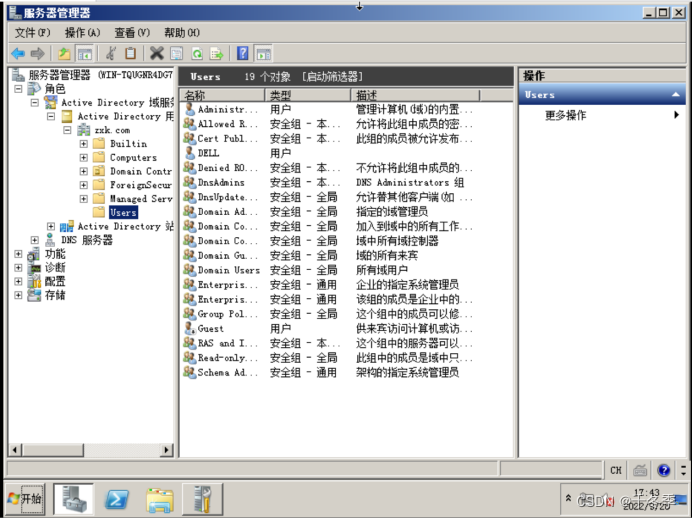692x519 pixels.
Task: Collapse the Active Directory 域服务 node
Action: pos(34,102)
